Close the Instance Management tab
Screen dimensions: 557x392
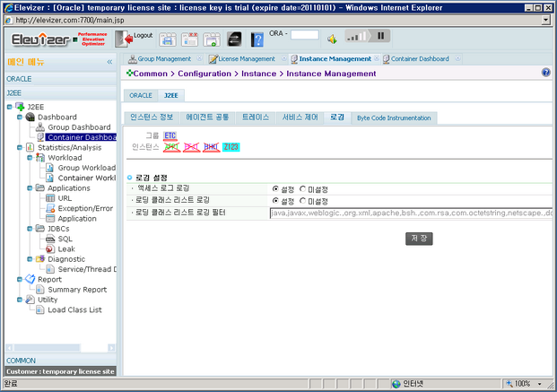377,58
